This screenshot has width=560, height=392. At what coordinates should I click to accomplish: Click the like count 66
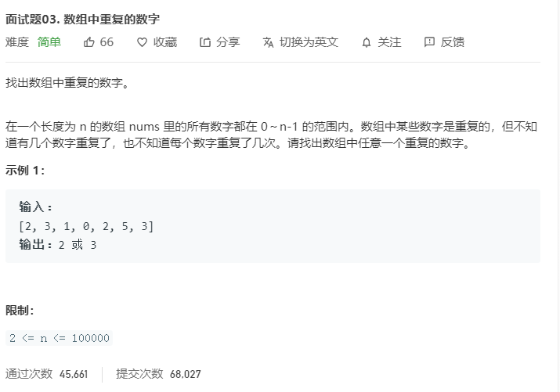click(107, 42)
